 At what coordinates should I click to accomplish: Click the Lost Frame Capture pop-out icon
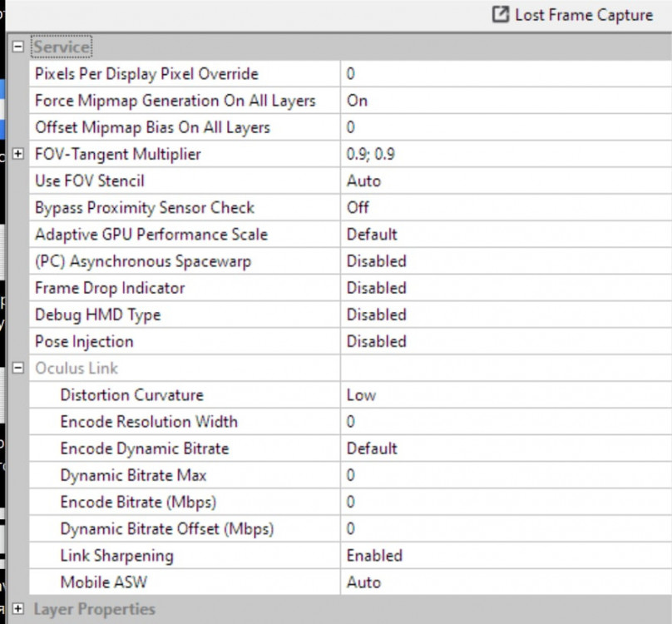click(500, 15)
